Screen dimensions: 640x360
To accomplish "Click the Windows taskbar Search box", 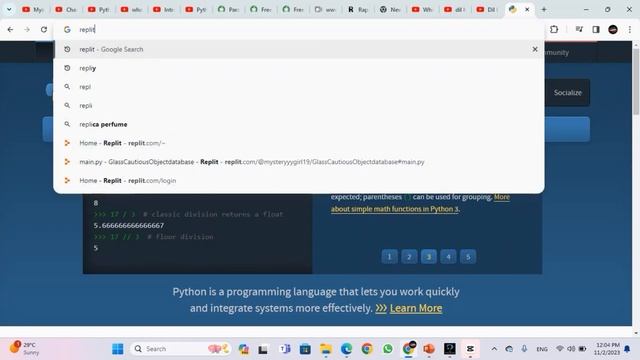I will 180,349.
